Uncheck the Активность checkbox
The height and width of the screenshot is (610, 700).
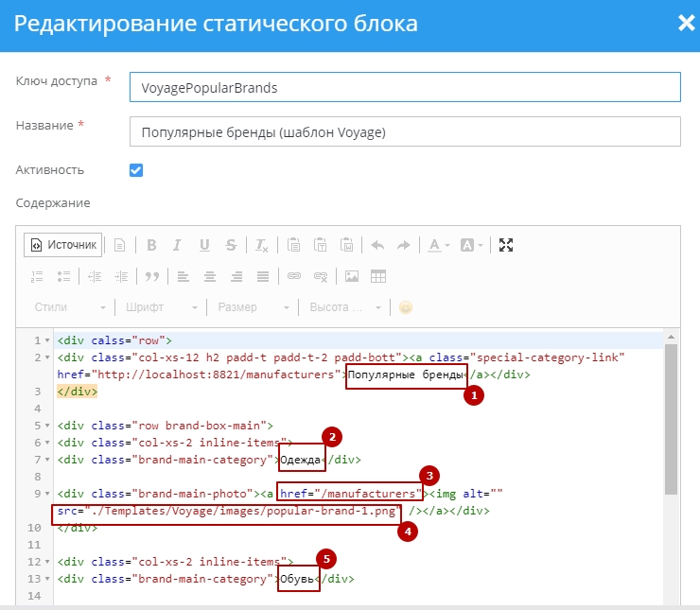[x=136, y=170]
